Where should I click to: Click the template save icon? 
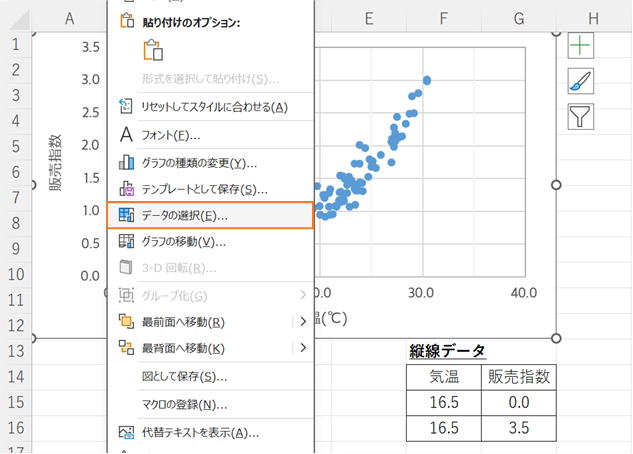tap(126, 188)
